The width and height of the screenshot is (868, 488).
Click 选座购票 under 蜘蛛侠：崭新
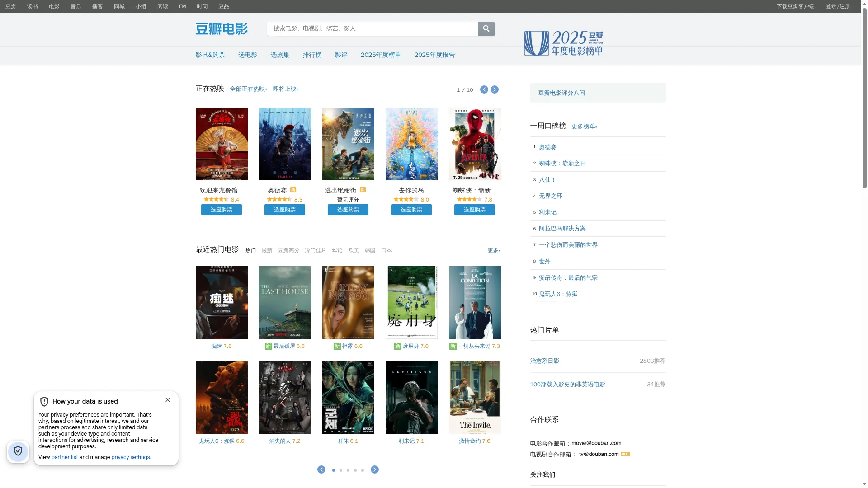[x=475, y=210]
